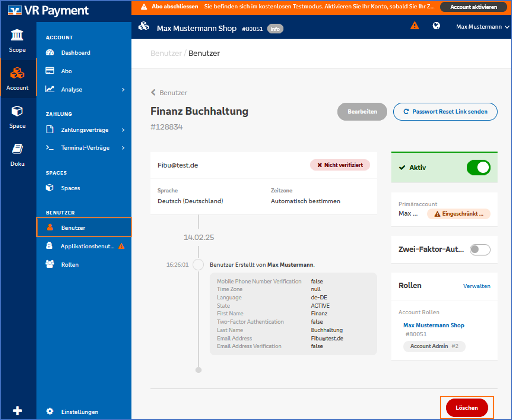Click the Fibu@test.de email address
Viewport: 512px width, 420px height.
[178, 165]
